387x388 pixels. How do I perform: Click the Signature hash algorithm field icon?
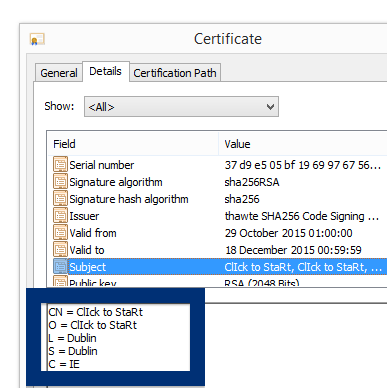coord(60,198)
